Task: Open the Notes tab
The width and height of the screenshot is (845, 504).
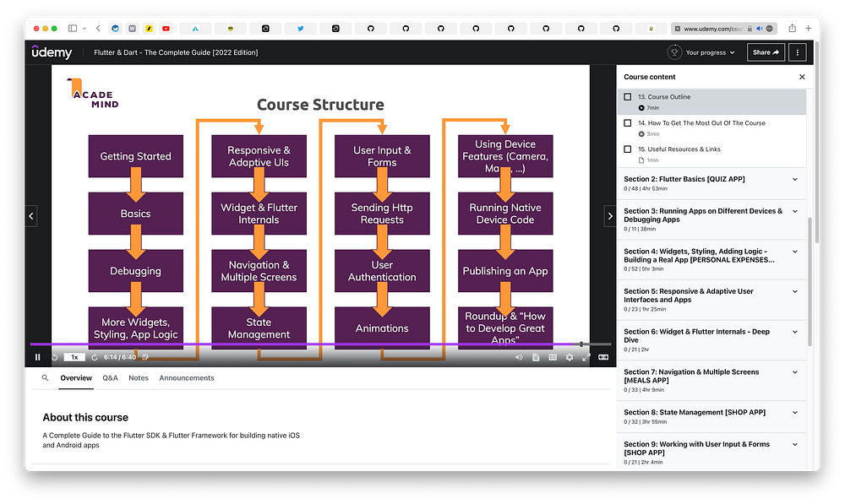Action: pos(139,378)
